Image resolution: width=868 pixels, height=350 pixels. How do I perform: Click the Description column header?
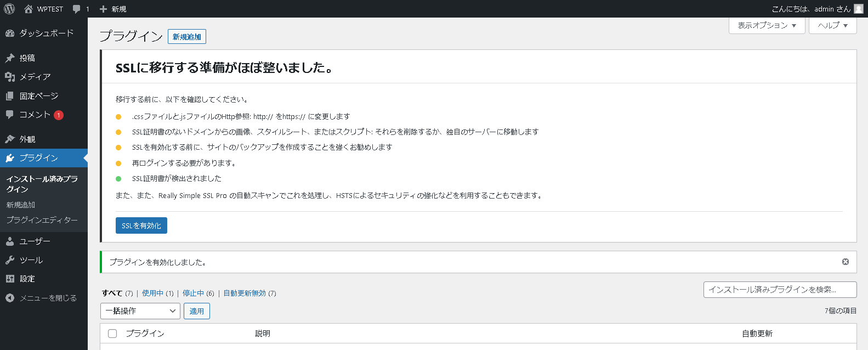[263, 334]
